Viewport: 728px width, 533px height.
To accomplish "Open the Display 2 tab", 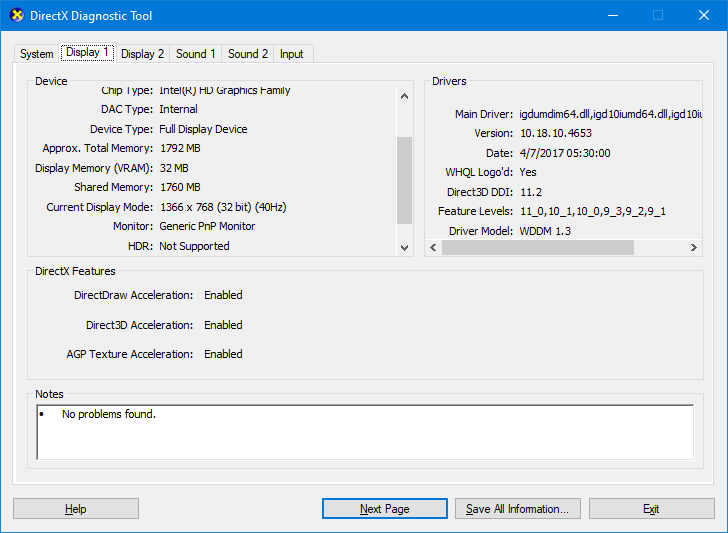I will point(142,54).
